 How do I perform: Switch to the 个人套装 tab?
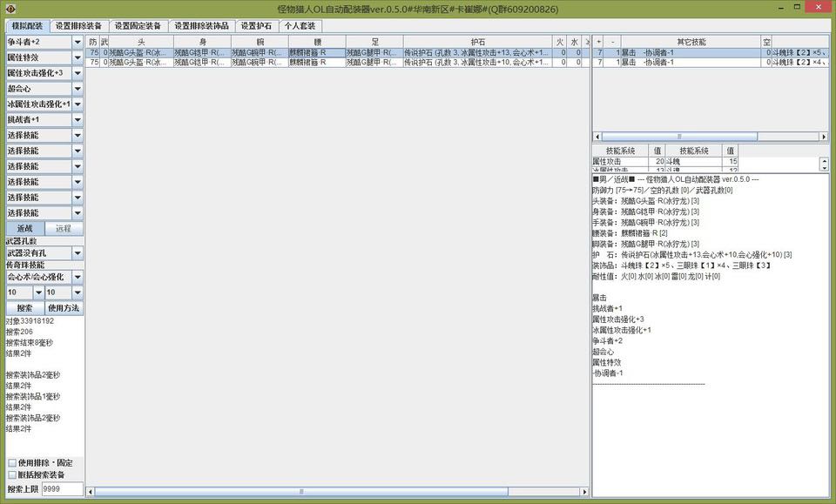point(300,25)
